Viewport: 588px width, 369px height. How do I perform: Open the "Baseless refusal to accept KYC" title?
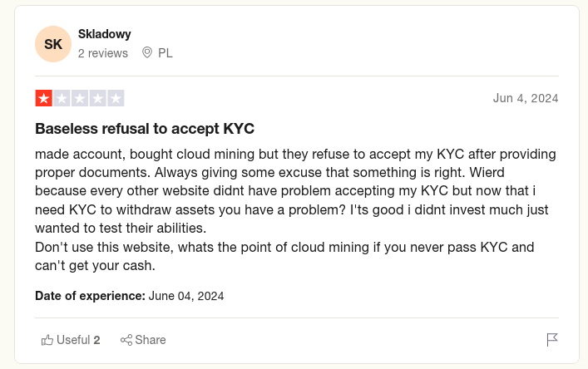pyautogui.click(x=144, y=129)
